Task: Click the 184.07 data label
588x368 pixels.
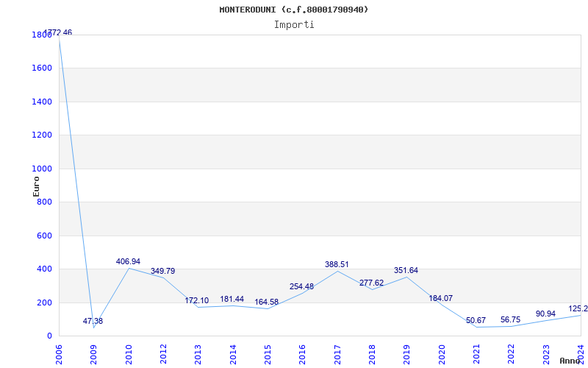Action: [x=441, y=298]
